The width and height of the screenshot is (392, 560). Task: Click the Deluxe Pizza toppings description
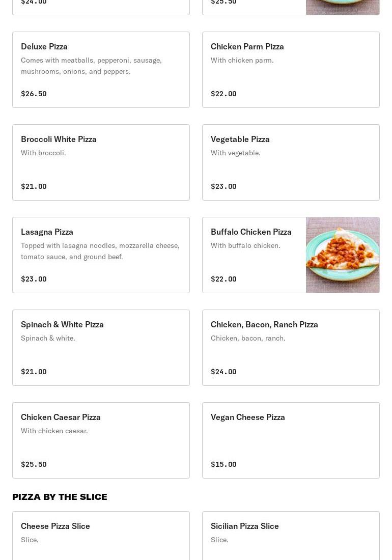pos(91,66)
